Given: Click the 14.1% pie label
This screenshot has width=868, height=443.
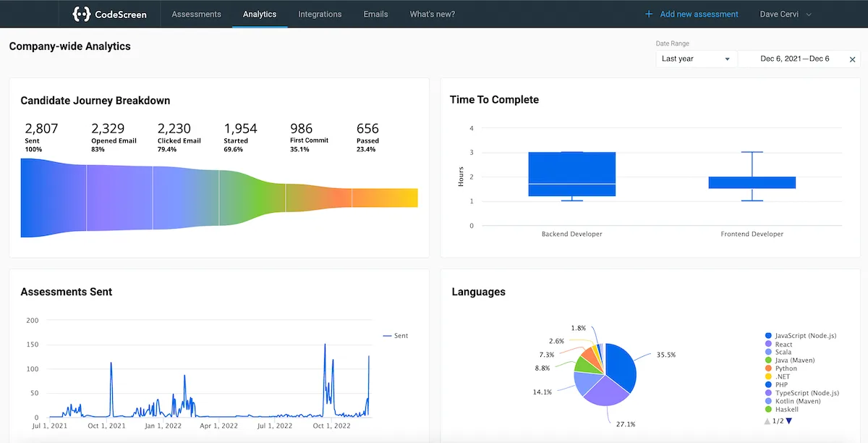Looking at the screenshot, I should (x=542, y=392).
